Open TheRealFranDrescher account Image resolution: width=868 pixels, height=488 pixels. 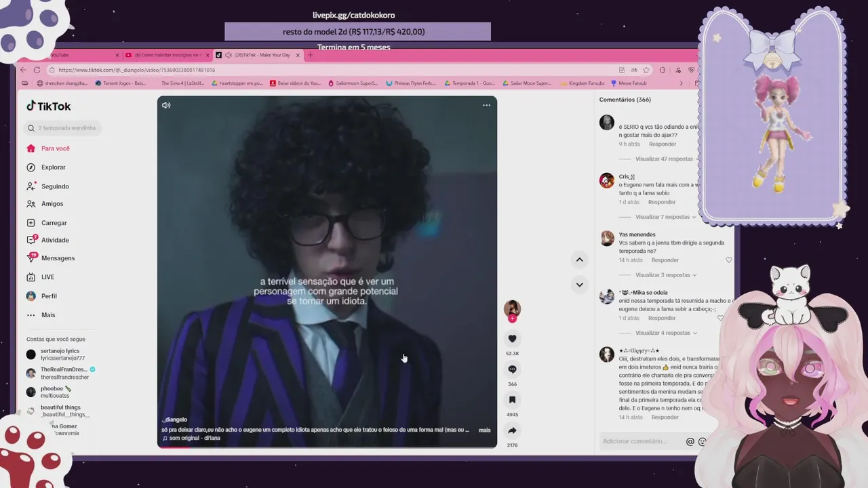coord(61,373)
